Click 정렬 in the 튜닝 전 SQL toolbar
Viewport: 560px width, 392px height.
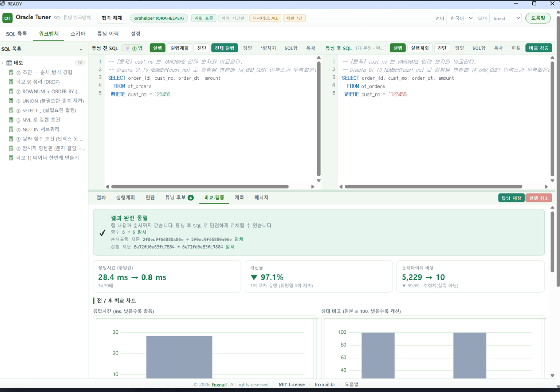coord(247,48)
